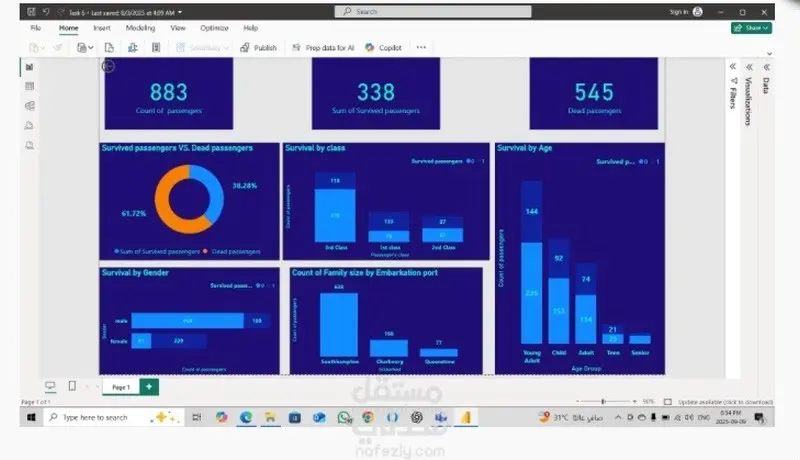
Task: Expand the Data pane chevron
Action: (x=766, y=67)
